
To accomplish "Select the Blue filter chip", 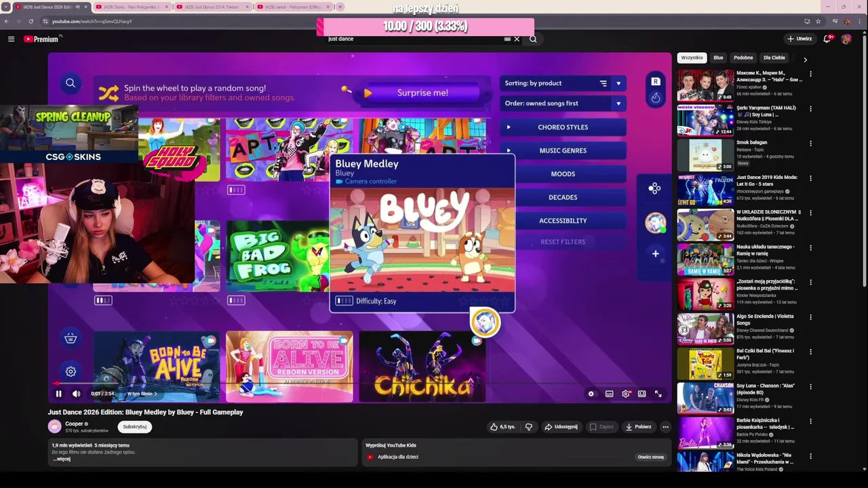I will [718, 58].
